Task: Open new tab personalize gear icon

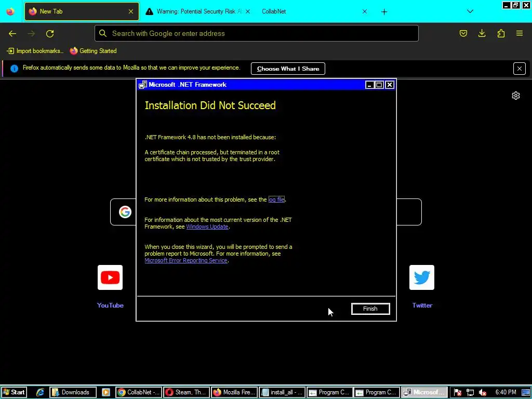Action: tap(516, 96)
